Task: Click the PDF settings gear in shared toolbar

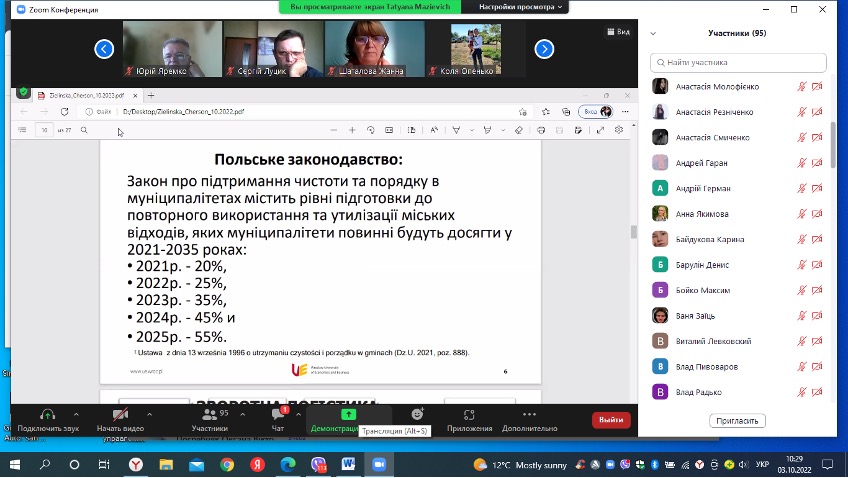Action: pyautogui.click(x=619, y=130)
